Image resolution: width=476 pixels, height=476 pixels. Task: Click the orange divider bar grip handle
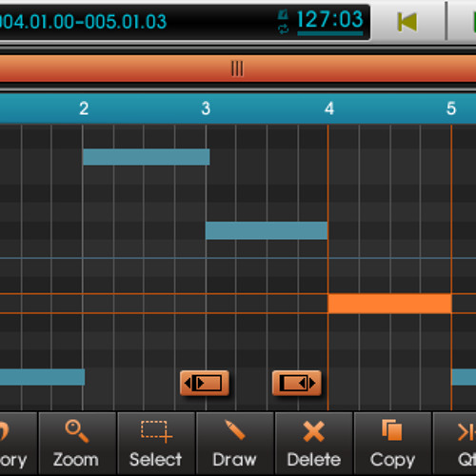pyautogui.click(x=237, y=69)
